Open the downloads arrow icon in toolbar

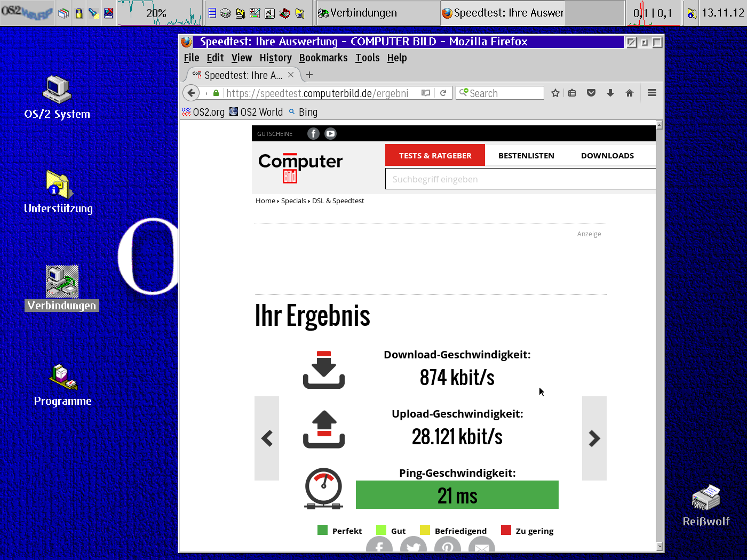610,93
